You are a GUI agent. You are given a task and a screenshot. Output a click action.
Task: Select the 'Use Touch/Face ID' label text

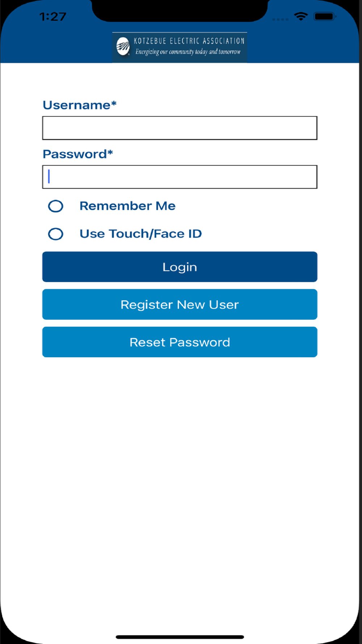[x=141, y=234]
